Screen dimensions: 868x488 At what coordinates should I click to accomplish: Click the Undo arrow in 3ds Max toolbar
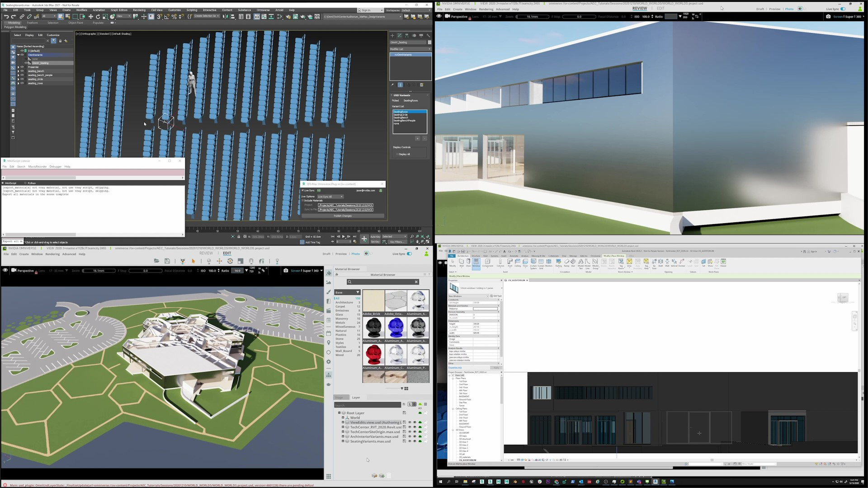[6, 17]
